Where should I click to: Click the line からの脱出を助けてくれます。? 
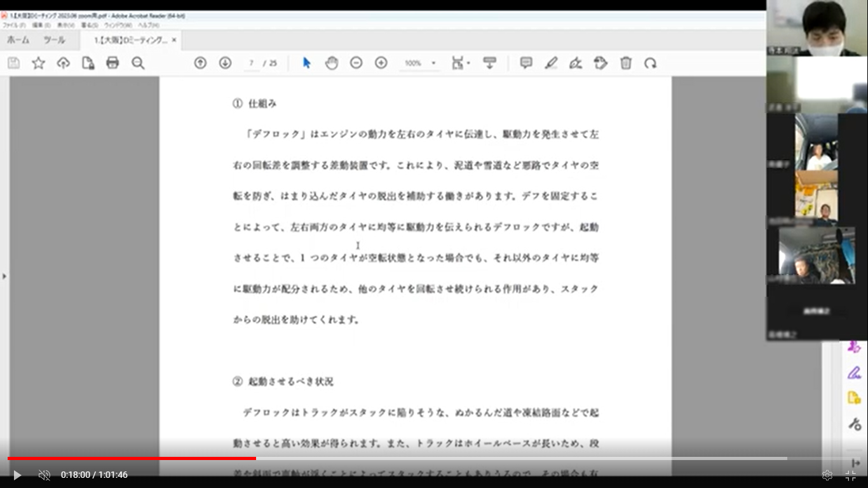pyautogui.click(x=297, y=320)
